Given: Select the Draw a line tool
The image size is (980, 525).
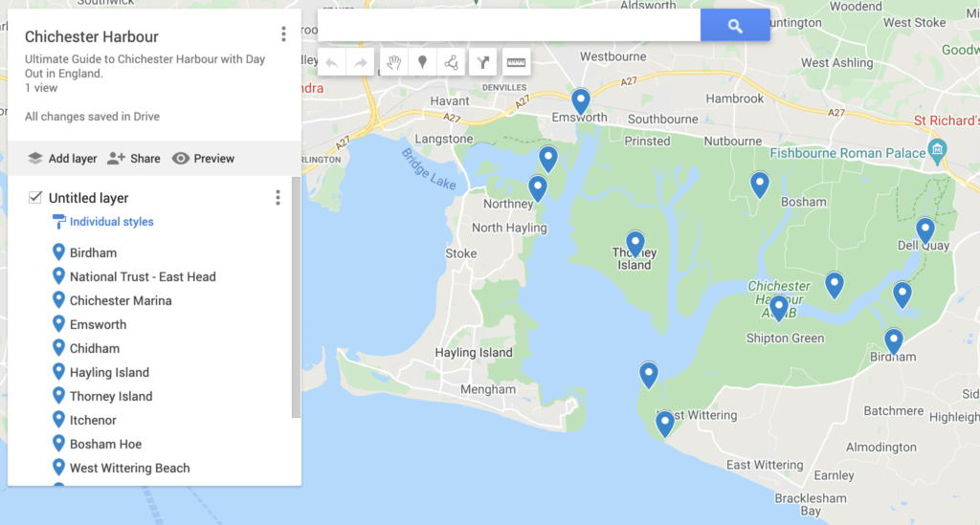Looking at the screenshot, I should click(x=452, y=62).
